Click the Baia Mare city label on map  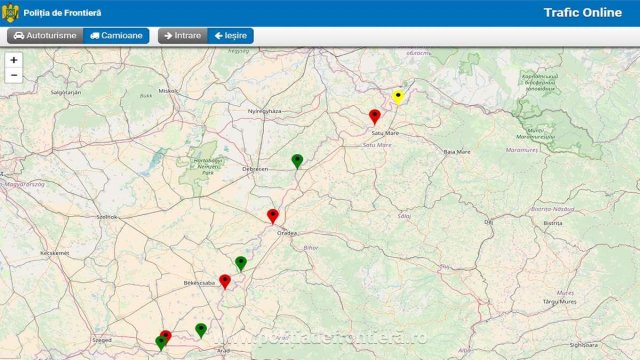point(457,152)
